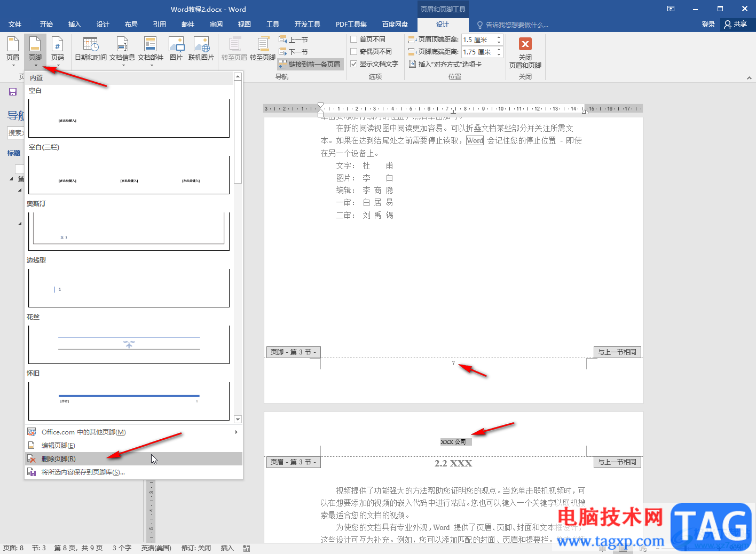Click the XXX 公司 header text
This screenshot has height=554, width=756.
point(453,442)
